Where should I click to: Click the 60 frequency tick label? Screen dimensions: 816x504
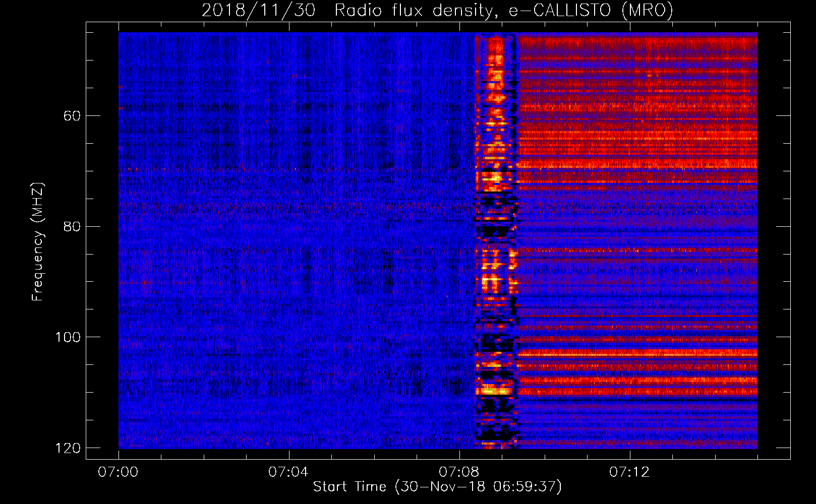pyautogui.click(x=72, y=116)
